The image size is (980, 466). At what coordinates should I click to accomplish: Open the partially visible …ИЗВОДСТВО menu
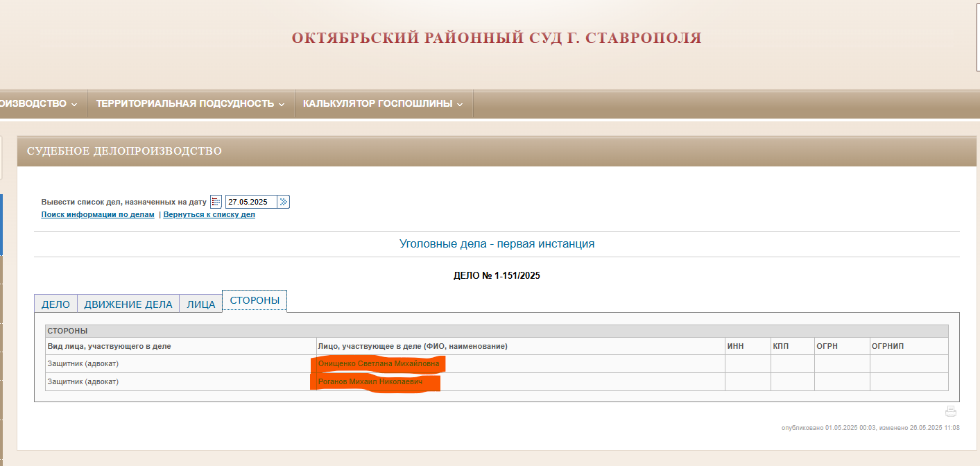38,103
